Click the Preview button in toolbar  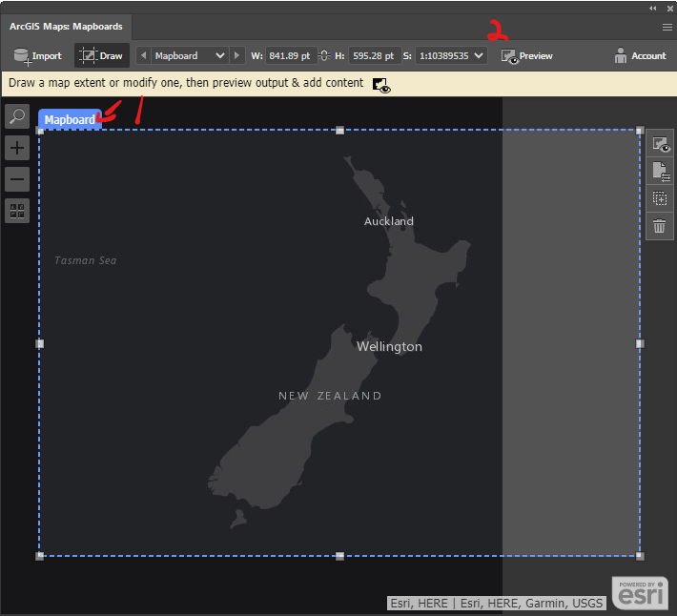click(x=526, y=56)
